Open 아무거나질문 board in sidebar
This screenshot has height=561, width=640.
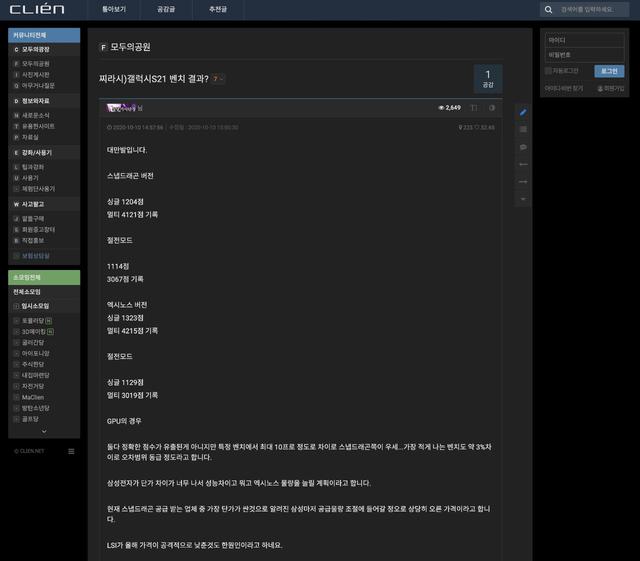tap(38, 86)
